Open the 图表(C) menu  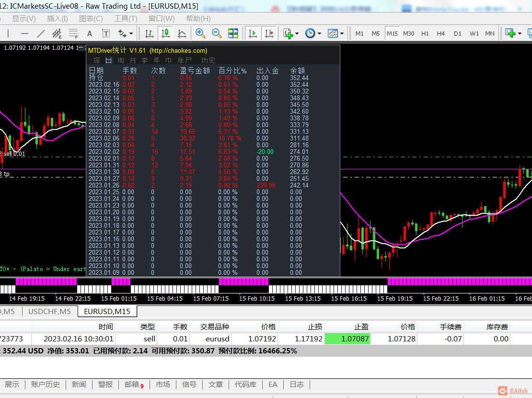pos(91,19)
